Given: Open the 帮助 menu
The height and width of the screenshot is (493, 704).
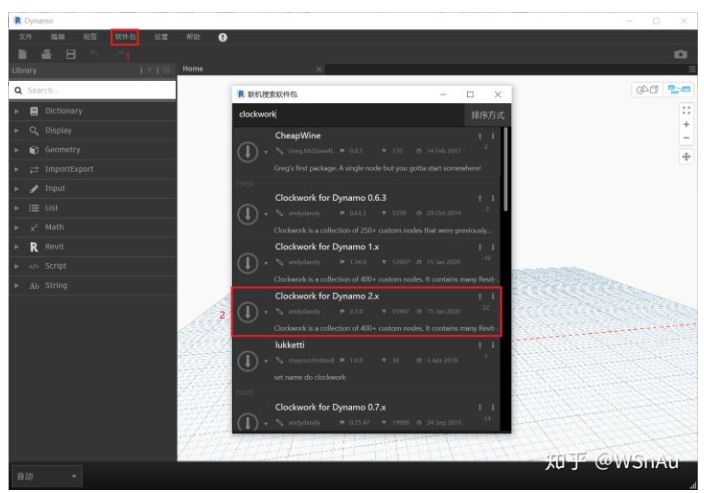Looking at the screenshot, I should 193,37.
